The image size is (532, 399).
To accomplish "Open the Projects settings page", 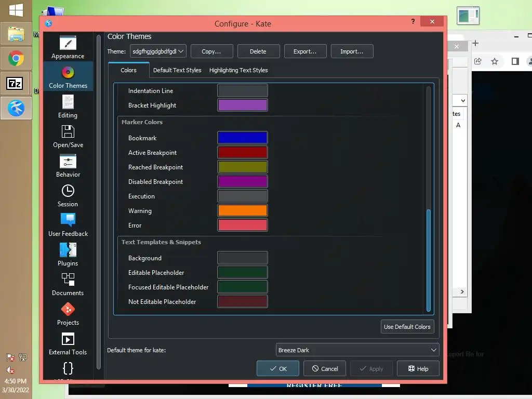I will point(68,314).
